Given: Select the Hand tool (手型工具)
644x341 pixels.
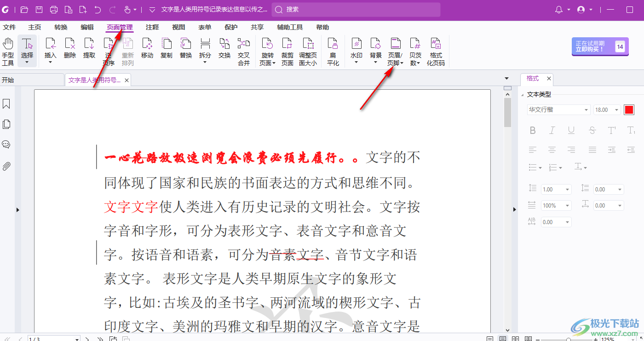Looking at the screenshot, I should coord(8,52).
